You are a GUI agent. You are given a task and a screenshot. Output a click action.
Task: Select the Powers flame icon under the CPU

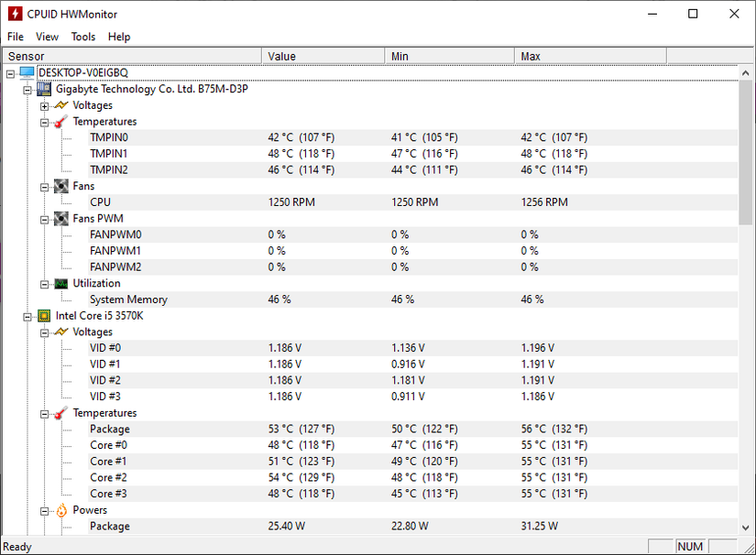[60, 510]
